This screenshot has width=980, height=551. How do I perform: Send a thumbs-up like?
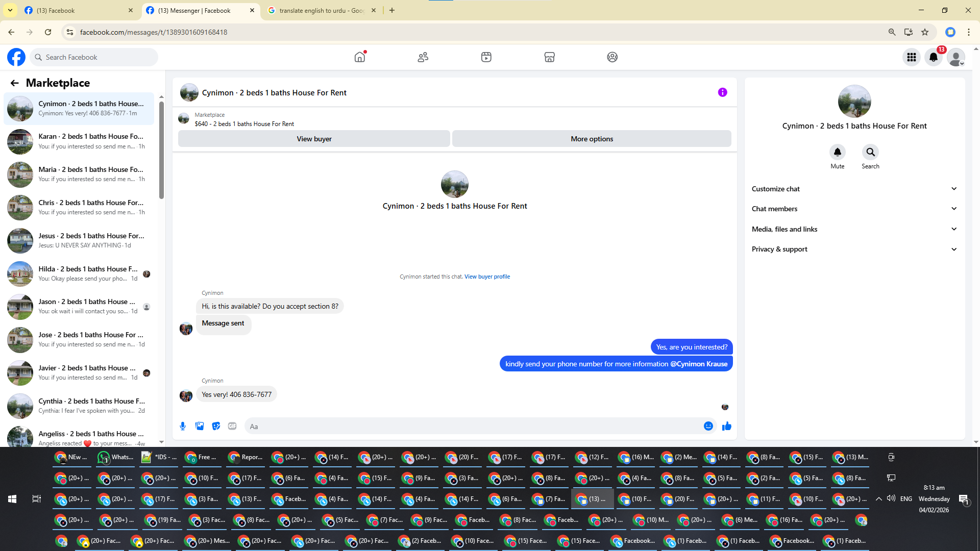[x=727, y=426]
